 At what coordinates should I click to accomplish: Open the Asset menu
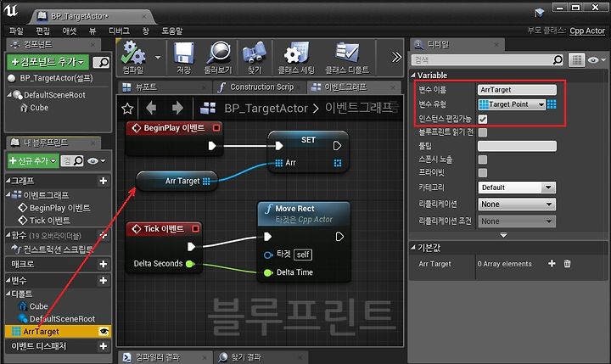coord(70,31)
